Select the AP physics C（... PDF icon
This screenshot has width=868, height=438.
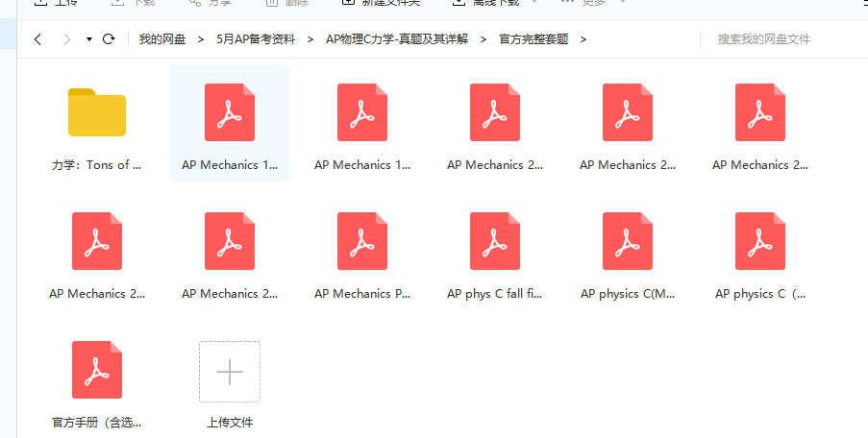pos(760,241)
